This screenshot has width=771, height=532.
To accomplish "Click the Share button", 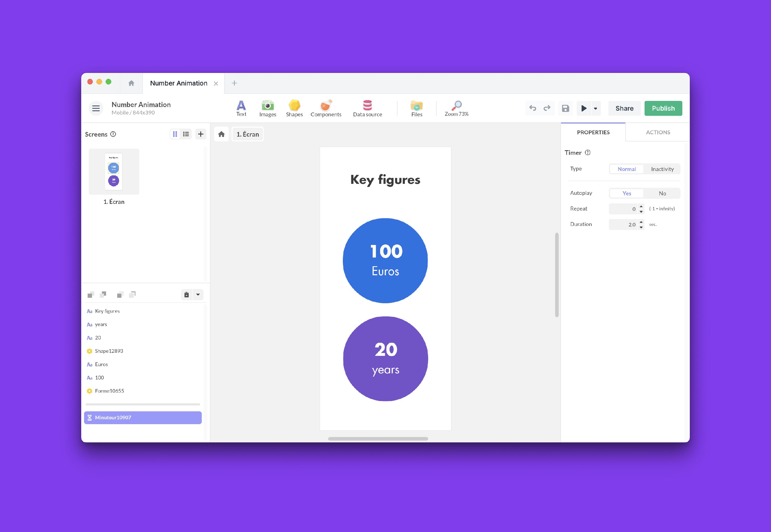I will tap(624, 108).
